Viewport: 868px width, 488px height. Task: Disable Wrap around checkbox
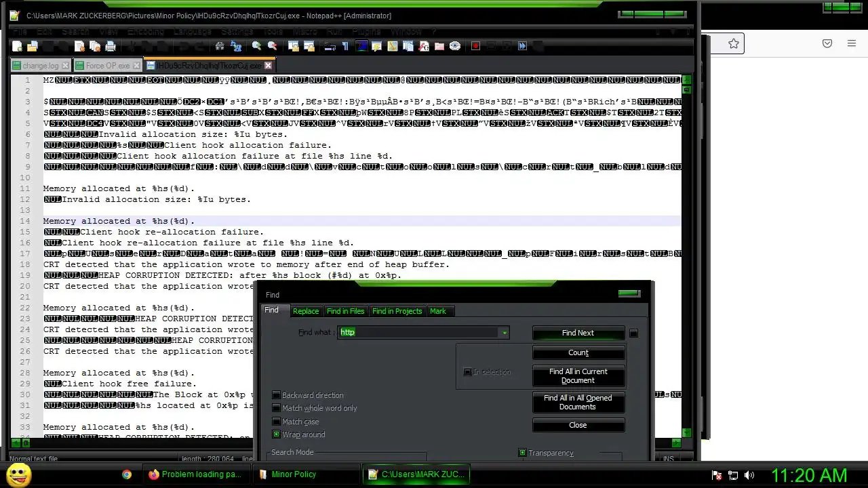pyautogui.click(x=276, y=434)
